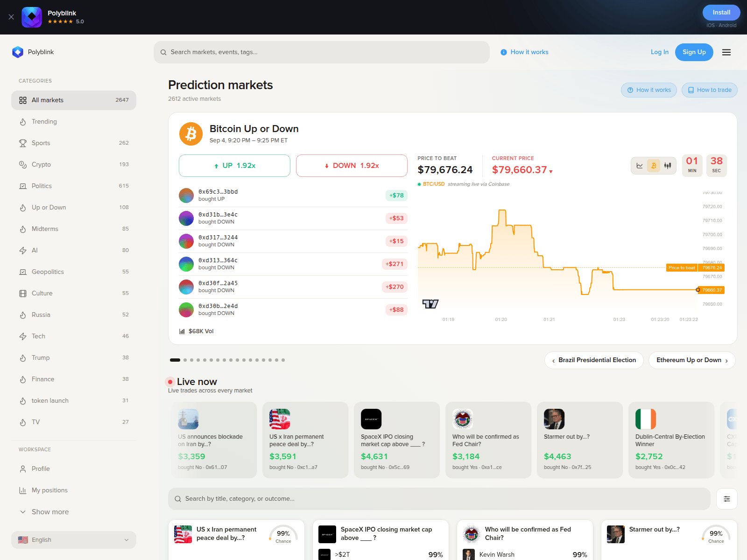Select the Bitcoin chart view toggle

(654, 166)
